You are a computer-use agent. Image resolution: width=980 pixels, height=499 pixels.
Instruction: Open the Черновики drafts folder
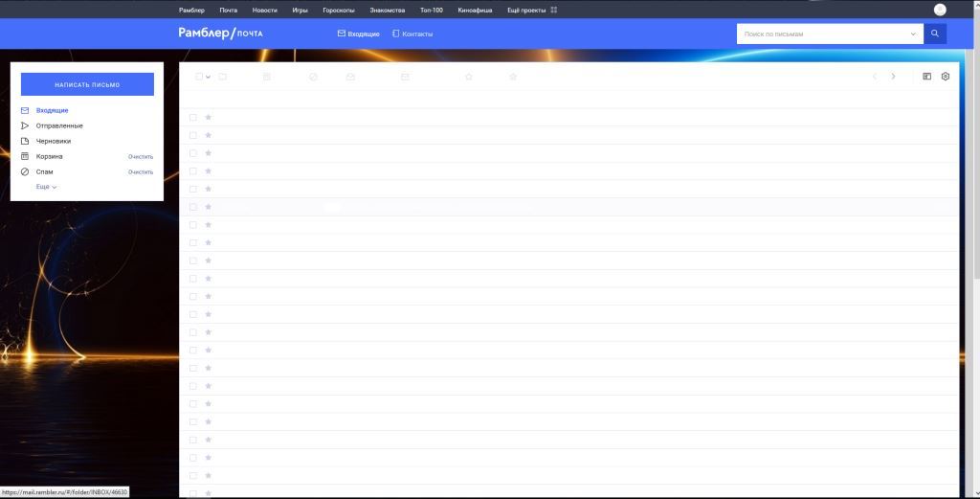point(54,142)
